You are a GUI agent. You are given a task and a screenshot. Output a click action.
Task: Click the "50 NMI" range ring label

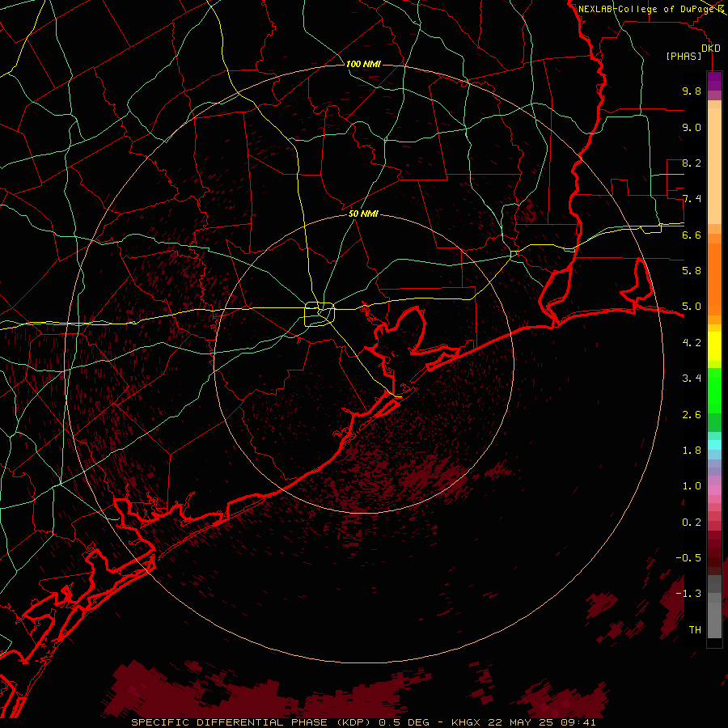pyautogui.click(x=363, y=214)
